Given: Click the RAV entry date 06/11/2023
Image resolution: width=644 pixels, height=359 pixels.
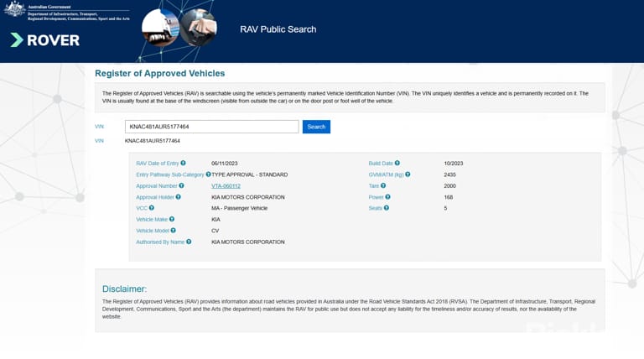Looking at the screenshot, I should [224, 164].
